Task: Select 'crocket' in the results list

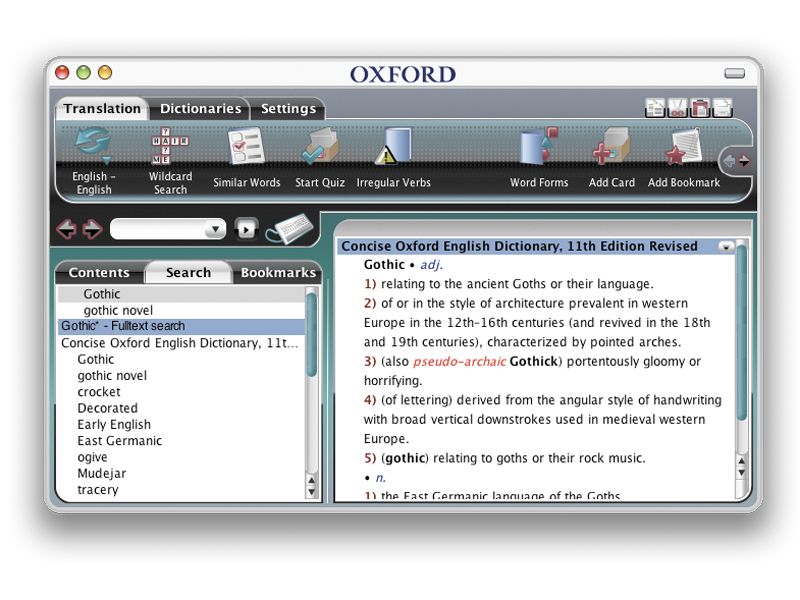Action: coord(99,391)
